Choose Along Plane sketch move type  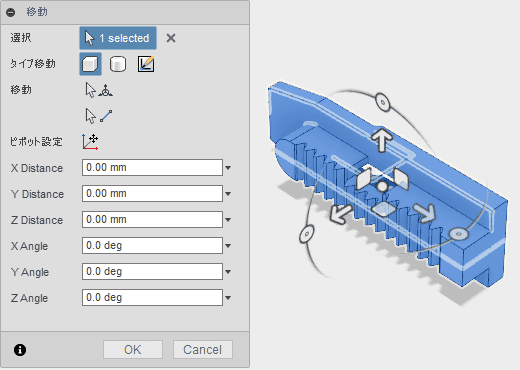146,64
